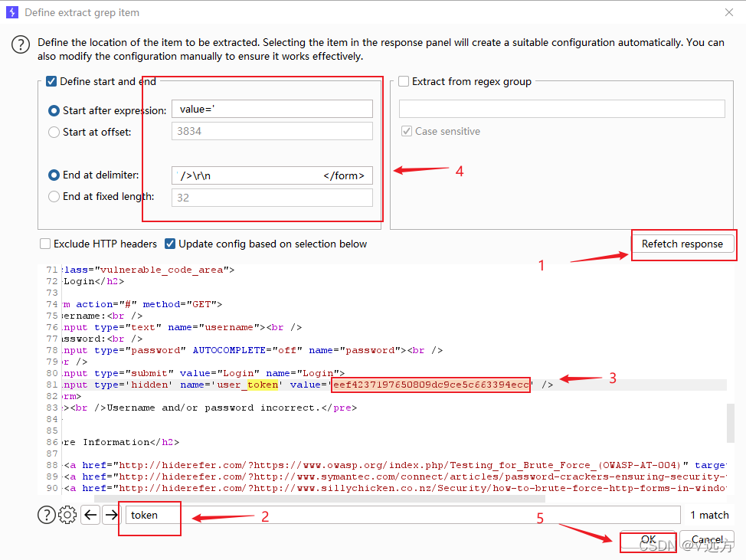Click line 83 Username and/or password incorrect text
Viewport: 746px width, 560px height.
[214, 408]
